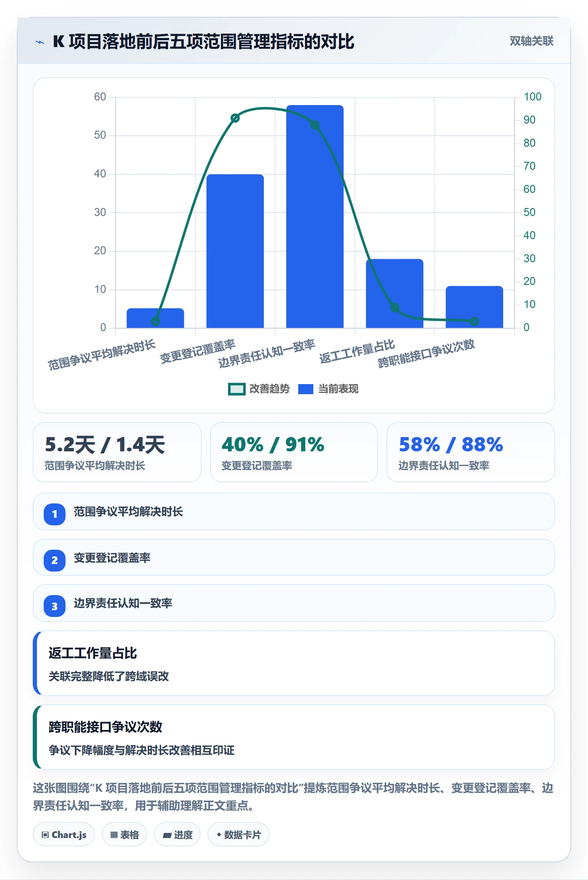Select the 进度 tag chip

click(x=178, y=835)
